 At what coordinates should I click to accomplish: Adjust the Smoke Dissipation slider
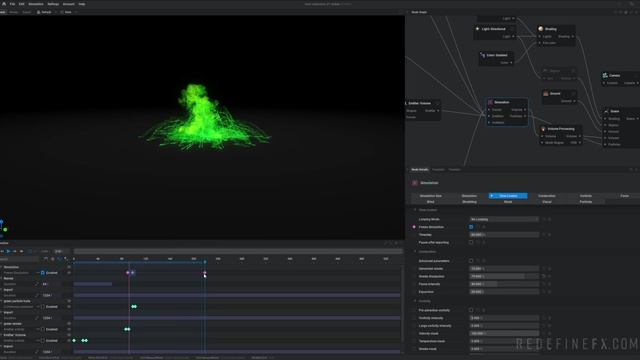pos(504,276)
